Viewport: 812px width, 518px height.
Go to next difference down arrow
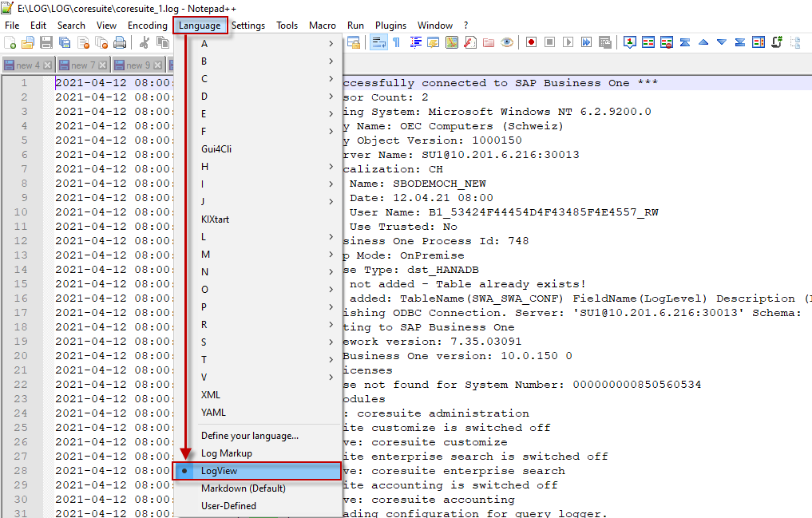(x=721, y=42)
